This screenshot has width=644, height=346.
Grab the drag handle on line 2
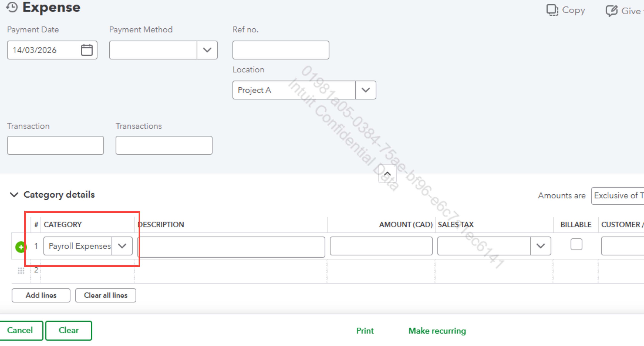click(21, 270)
